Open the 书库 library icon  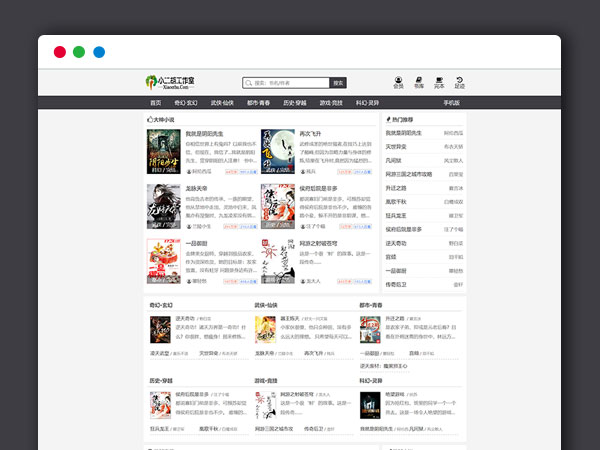click(419, 81)
